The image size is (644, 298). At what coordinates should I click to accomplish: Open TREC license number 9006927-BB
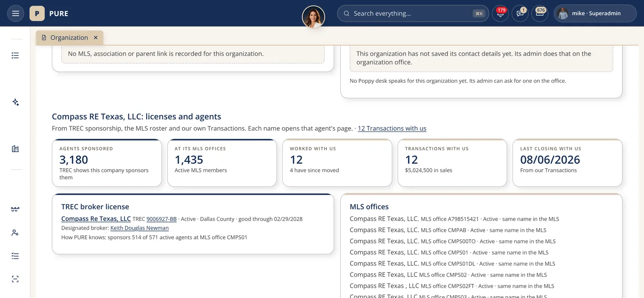point(161,219)
